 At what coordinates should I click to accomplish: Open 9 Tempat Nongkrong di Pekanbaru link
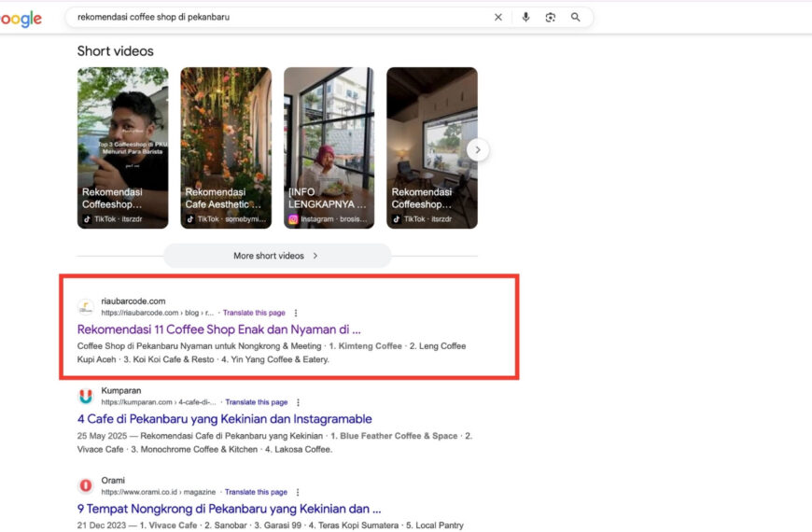[x=229, y=509]
